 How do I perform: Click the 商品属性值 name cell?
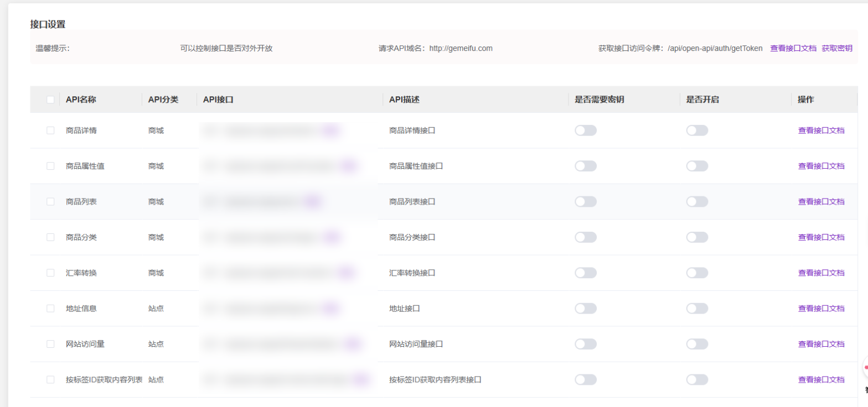(x=85, y=166)
